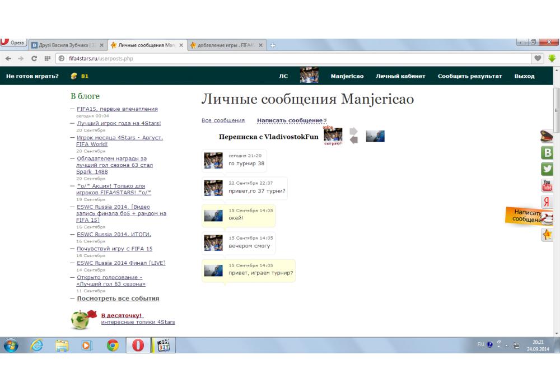Open the Twitter link in side panel
560x392 pixels.
[x=547, y=169]
